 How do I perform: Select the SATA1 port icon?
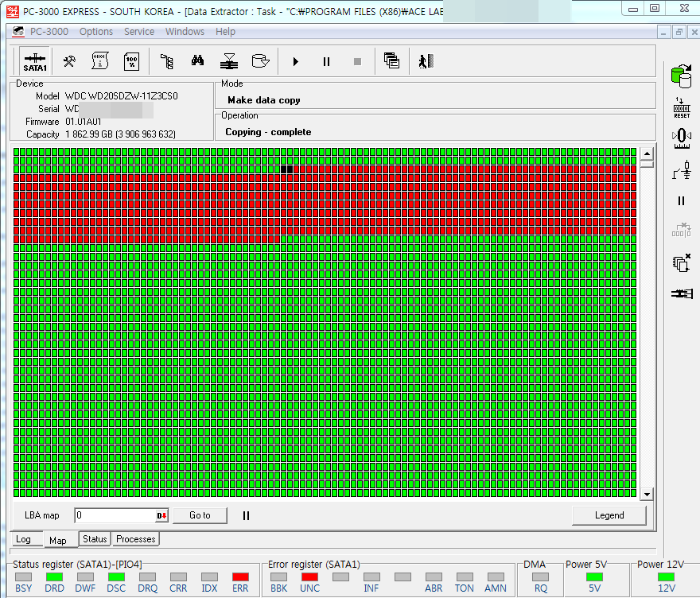[x=35, y=62]
